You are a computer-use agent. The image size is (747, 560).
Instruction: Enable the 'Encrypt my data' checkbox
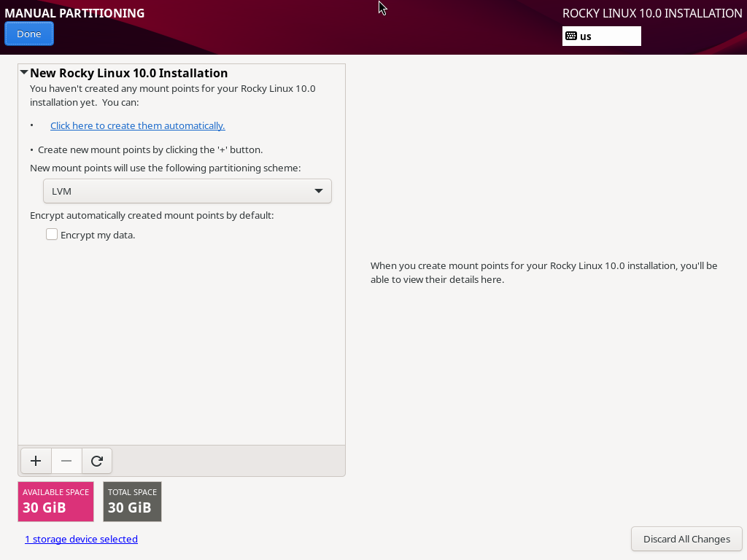coord(52,235)
